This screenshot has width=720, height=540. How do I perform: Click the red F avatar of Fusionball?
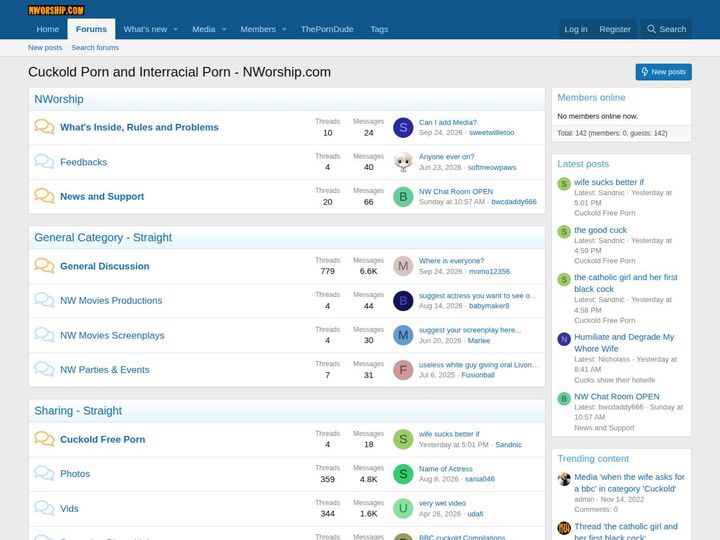(403, 370)
